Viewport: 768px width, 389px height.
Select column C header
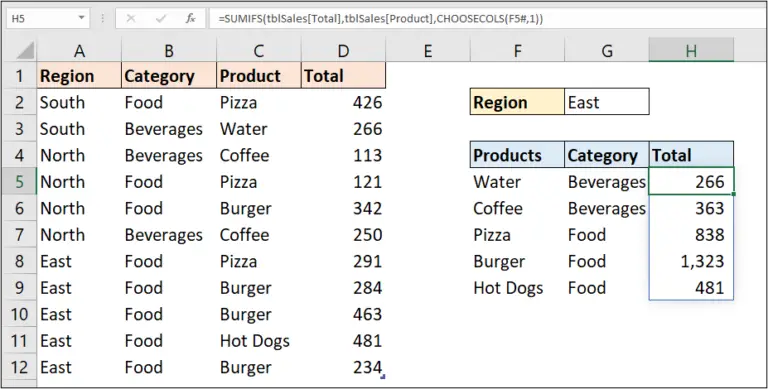tap(259, 51)
